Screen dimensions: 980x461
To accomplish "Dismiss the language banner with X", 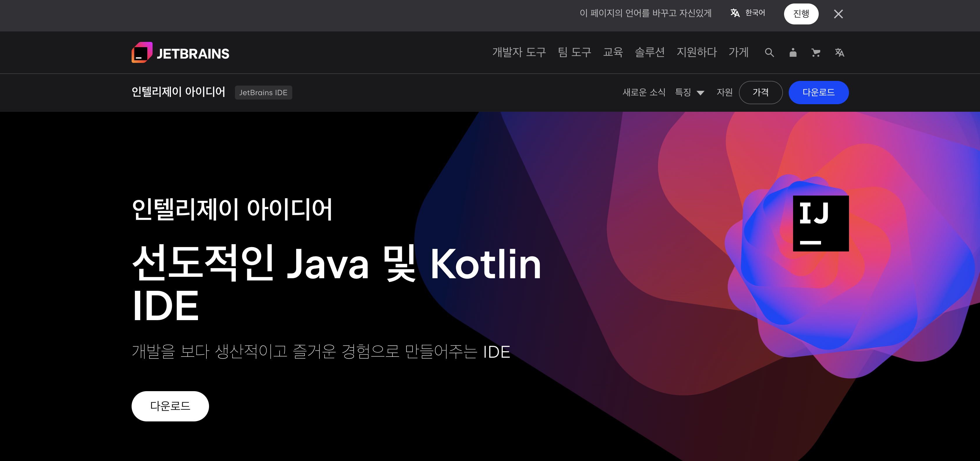I will point(838,14).
